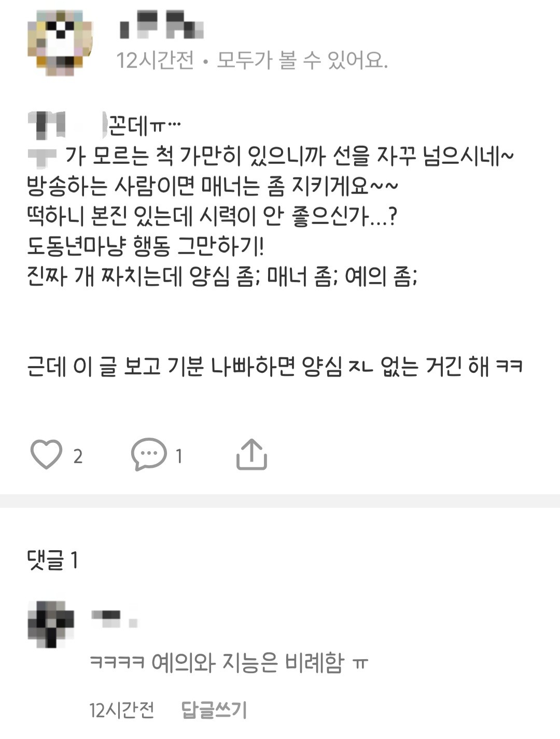Tap the share upload icon
Screen dimensions: 560x739
coord(251,455)
